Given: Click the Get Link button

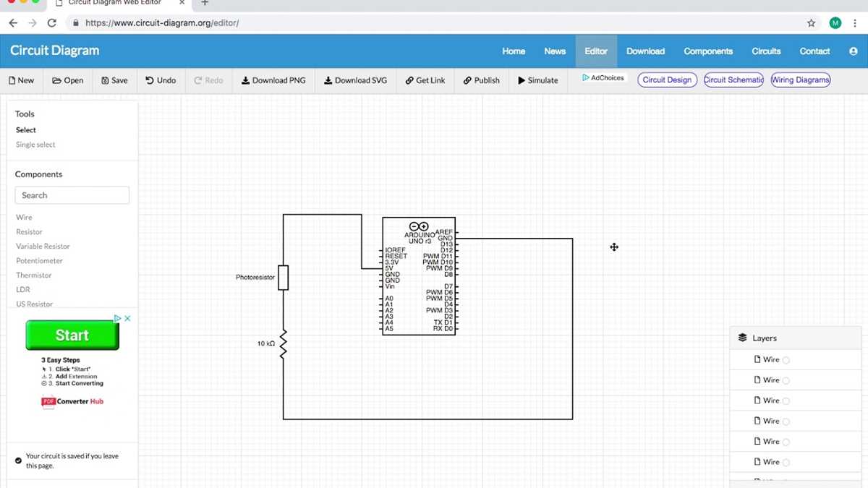Looking at the screenshot, I should click(425, 80).
